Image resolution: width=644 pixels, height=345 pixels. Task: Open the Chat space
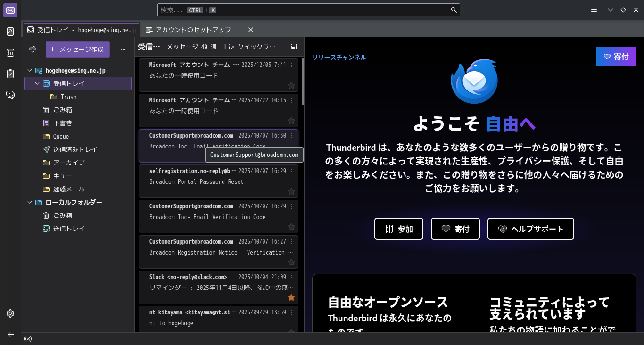(x=10, y=95)
